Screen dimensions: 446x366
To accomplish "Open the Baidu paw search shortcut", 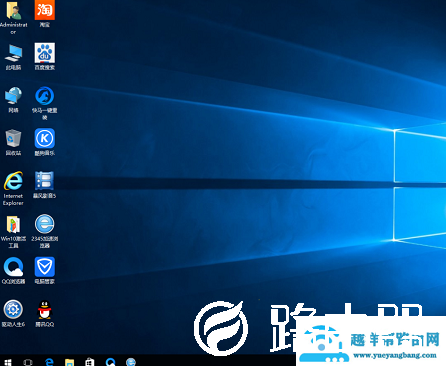I will point(45,53).
